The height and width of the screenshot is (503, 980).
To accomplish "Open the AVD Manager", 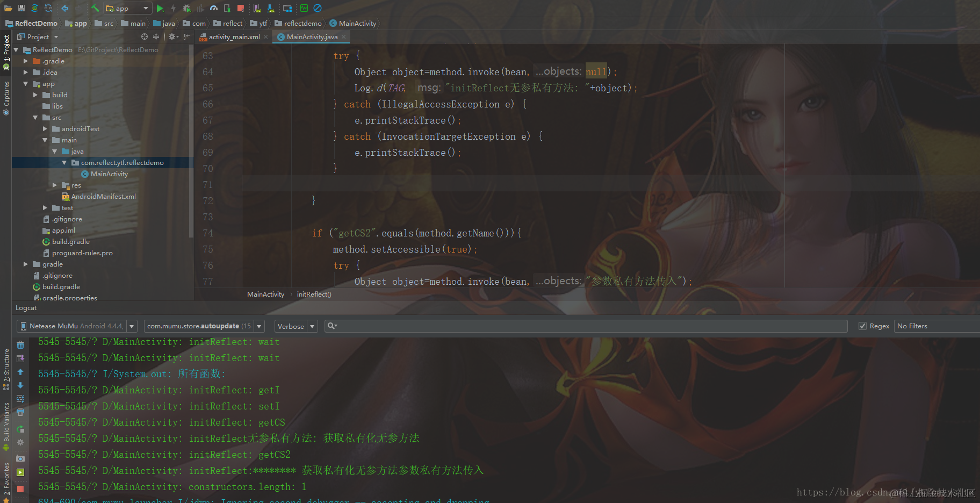I will pos(257,8).
